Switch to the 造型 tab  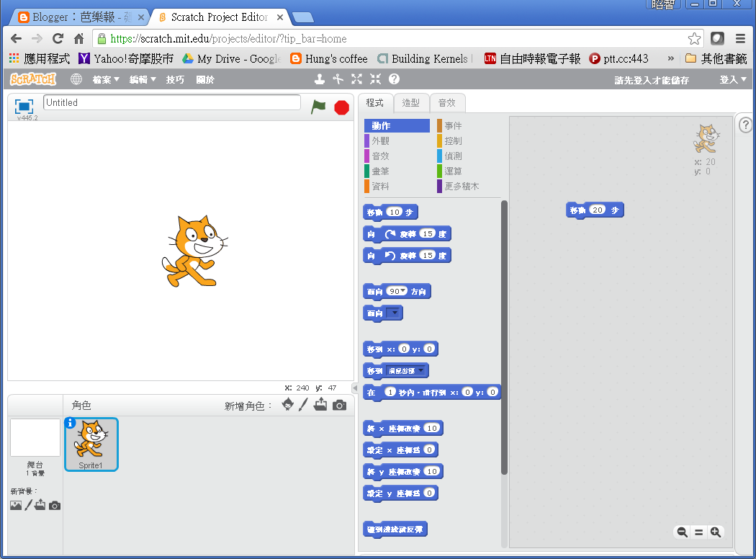tap(411, 103)
